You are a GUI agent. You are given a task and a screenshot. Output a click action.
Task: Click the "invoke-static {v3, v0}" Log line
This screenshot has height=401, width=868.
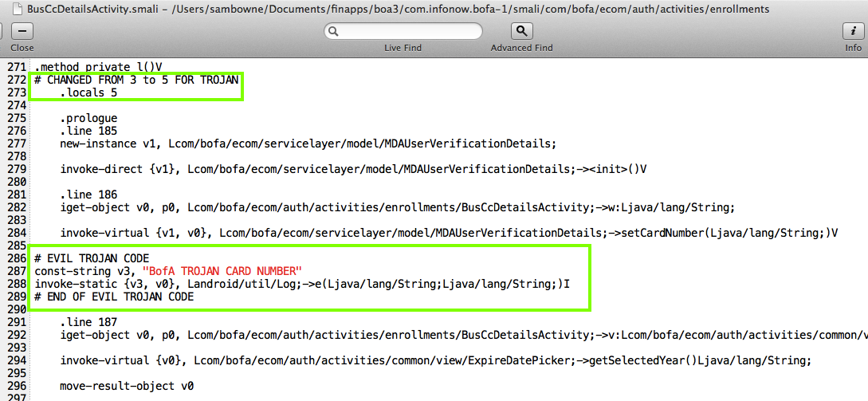302,284
